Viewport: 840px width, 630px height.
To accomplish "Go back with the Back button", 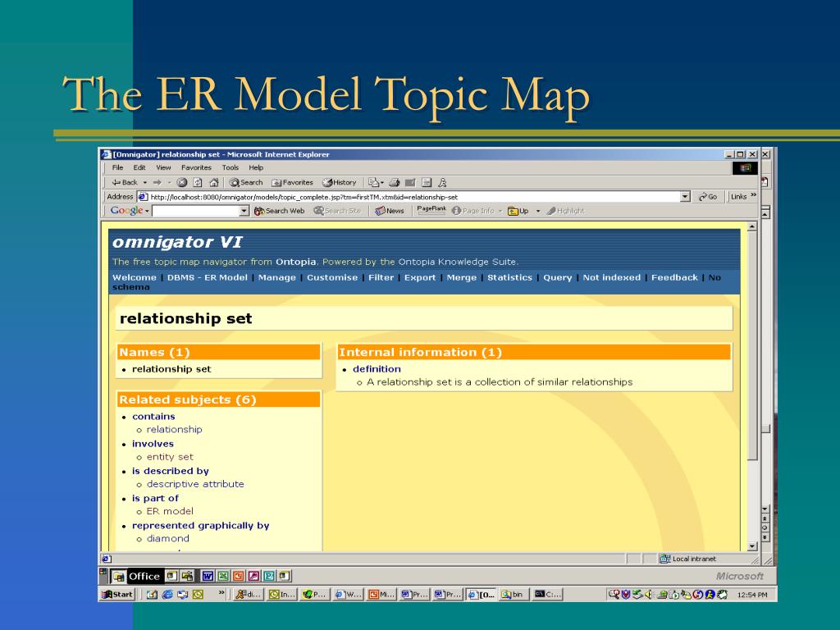I will pyautogui.click(x=125, y=183).
